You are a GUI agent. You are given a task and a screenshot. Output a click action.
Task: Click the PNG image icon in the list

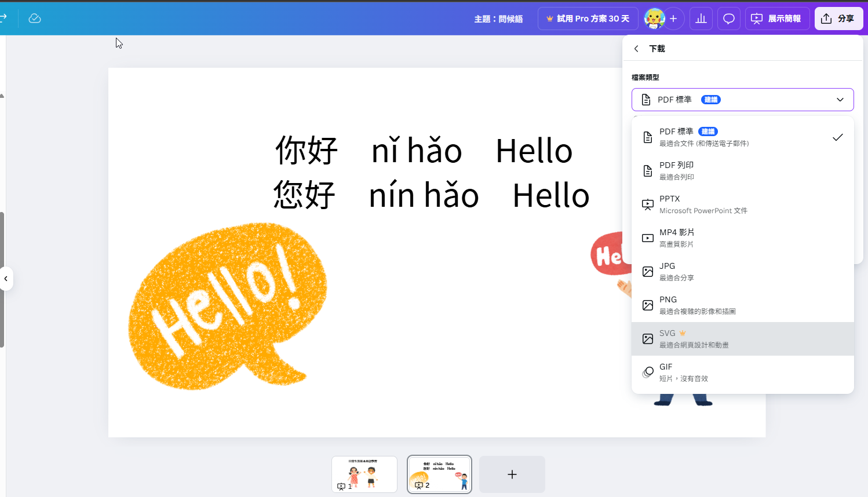pos(647,305)
